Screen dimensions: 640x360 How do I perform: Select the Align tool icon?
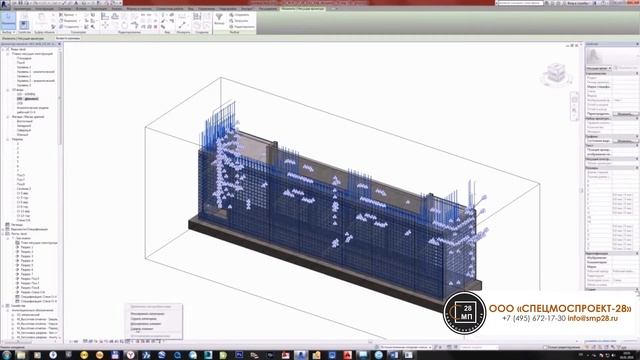tap(105, 16)
